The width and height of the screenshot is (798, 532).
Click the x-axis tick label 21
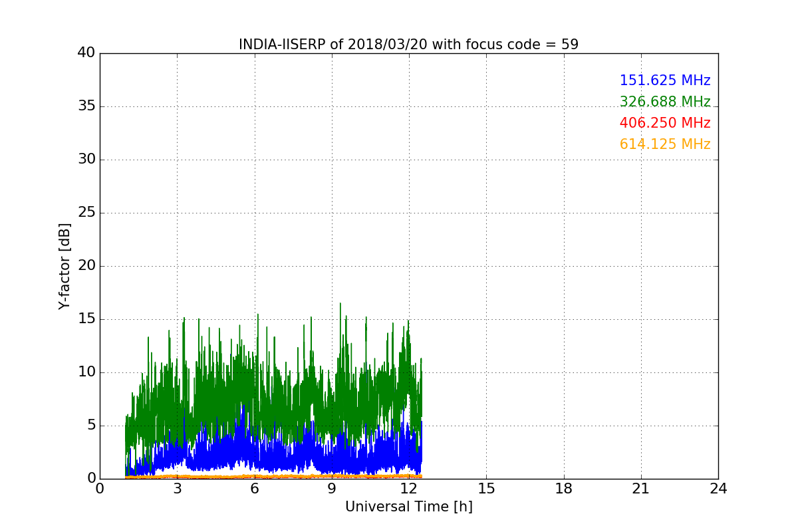pyautogui.click(x=641, y=488)
